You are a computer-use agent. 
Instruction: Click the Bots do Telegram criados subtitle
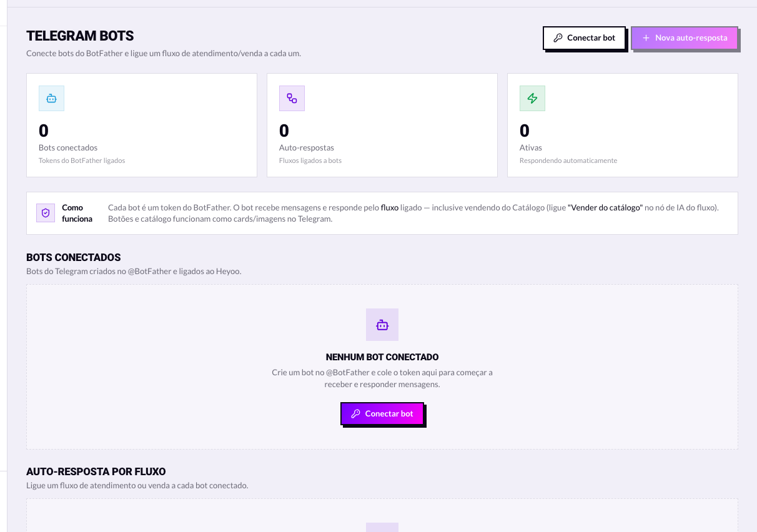pyautogui.click(x=134, y=271)
